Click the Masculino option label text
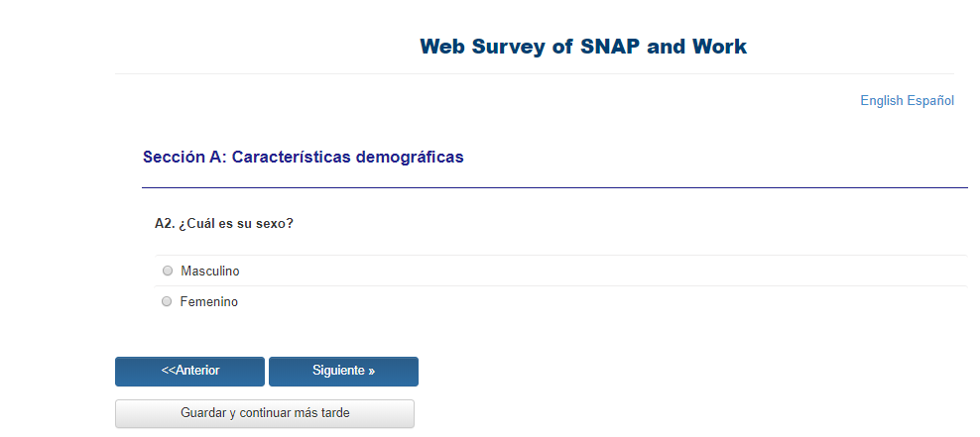 (x=210, y=271)
